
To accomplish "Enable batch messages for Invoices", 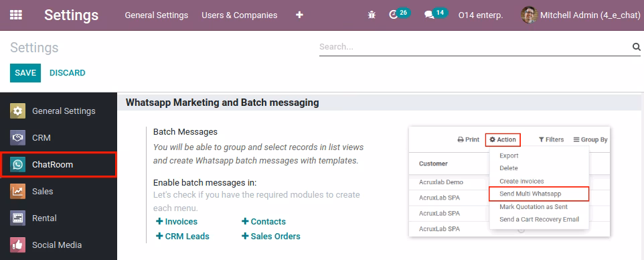I will [x=177, y=221].
